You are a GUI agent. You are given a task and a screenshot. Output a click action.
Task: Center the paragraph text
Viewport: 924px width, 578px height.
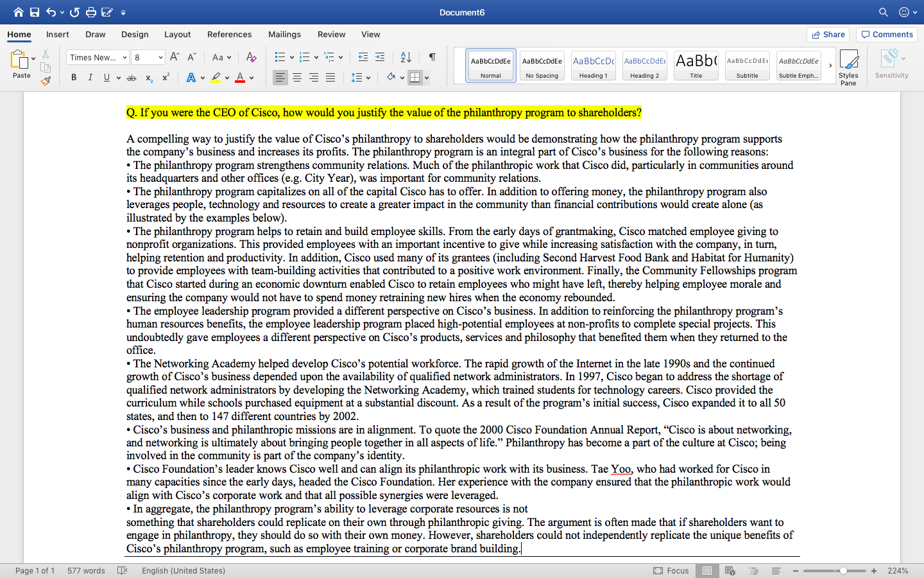click(297, 78)
